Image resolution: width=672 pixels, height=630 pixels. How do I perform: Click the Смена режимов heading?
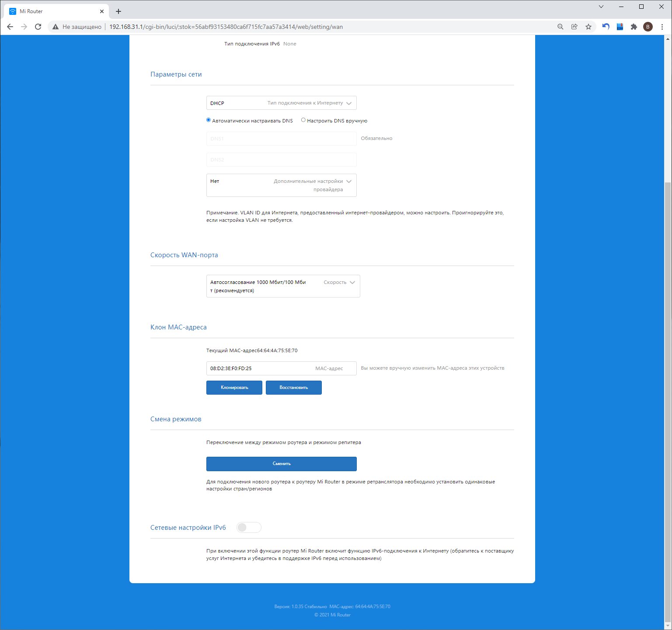click(176, 419)
